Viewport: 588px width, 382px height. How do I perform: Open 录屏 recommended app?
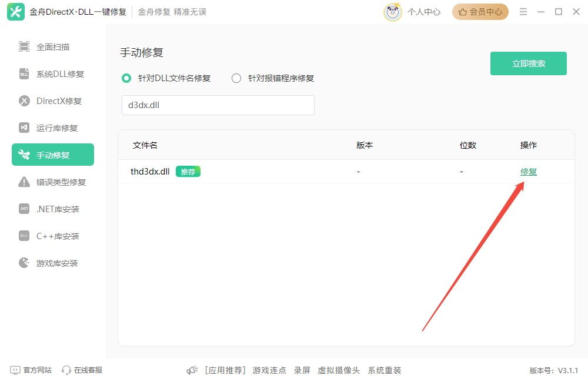302,370
